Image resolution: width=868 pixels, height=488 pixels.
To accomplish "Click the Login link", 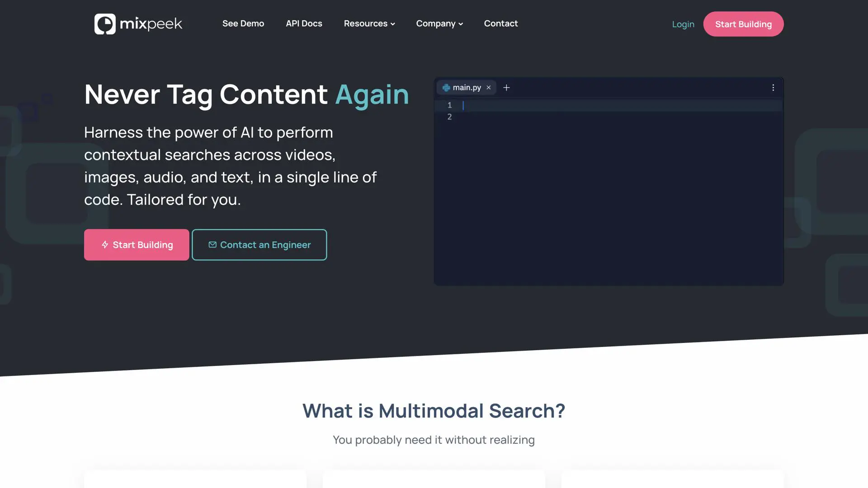I will click(x=683, y=24).
